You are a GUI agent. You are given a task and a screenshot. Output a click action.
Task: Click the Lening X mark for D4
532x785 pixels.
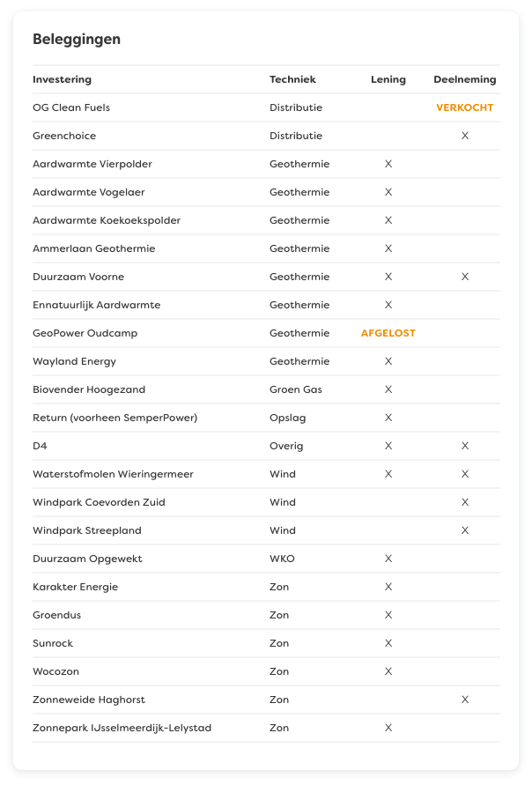(x=388, y=446)
